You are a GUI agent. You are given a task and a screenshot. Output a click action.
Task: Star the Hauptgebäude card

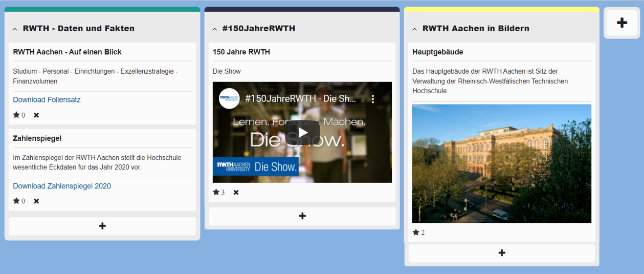tap(416, 233)
